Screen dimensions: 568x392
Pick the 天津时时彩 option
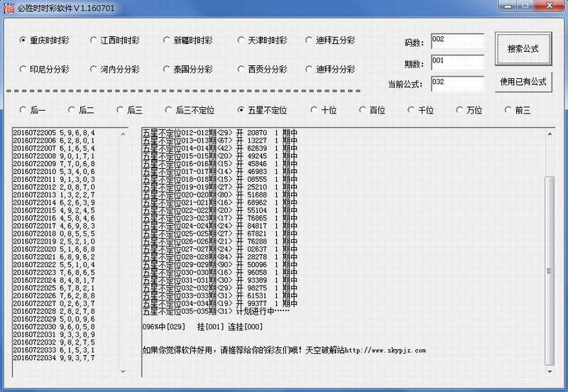click(241, 40)
